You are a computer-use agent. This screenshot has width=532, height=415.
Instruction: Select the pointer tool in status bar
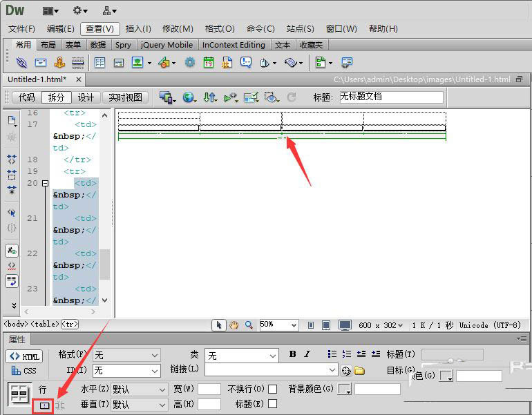(219, 325)
